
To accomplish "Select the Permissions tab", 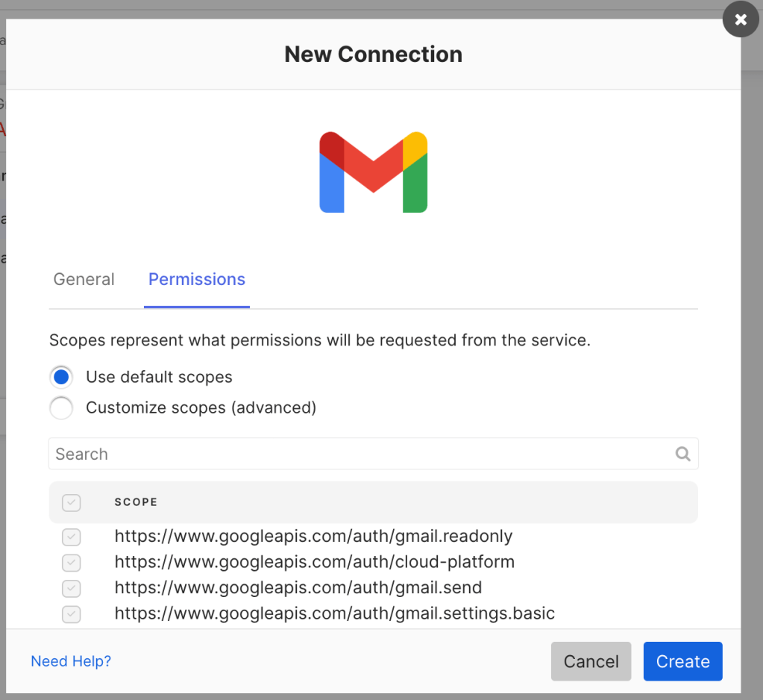I will [x=196, y=279].
